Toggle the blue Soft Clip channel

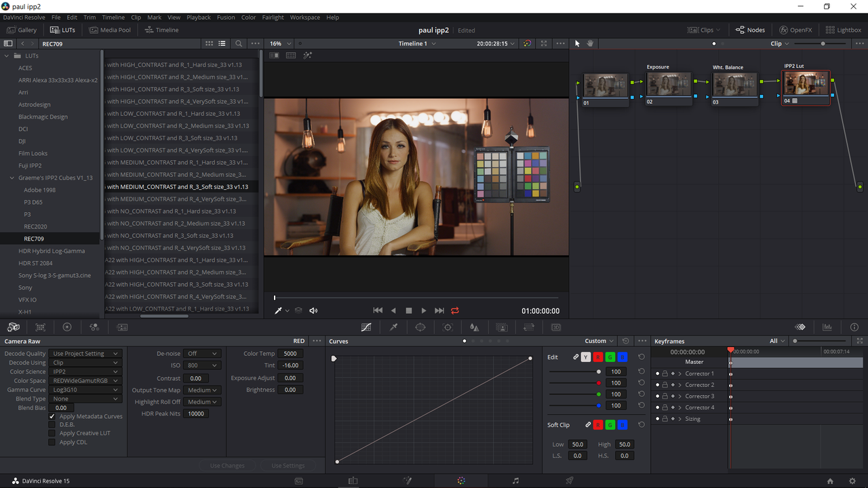tap(623, 425)
